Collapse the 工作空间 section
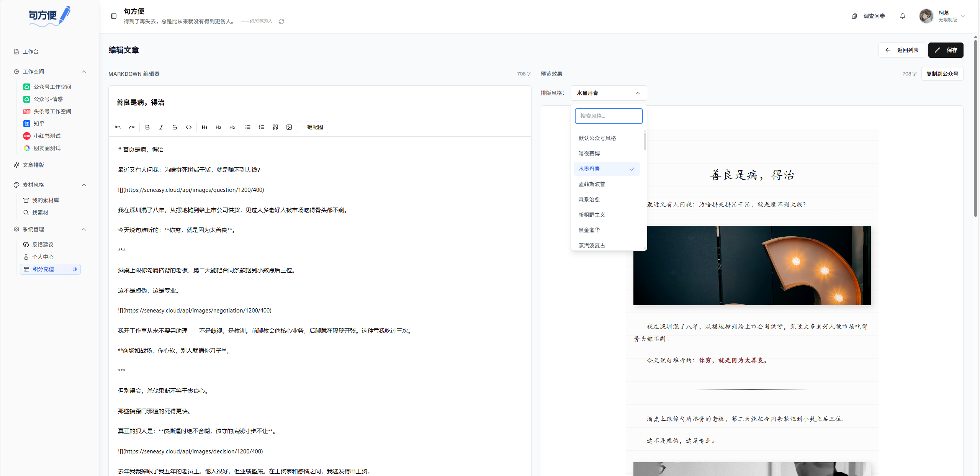Screen dimensions: 980x476 84,71
